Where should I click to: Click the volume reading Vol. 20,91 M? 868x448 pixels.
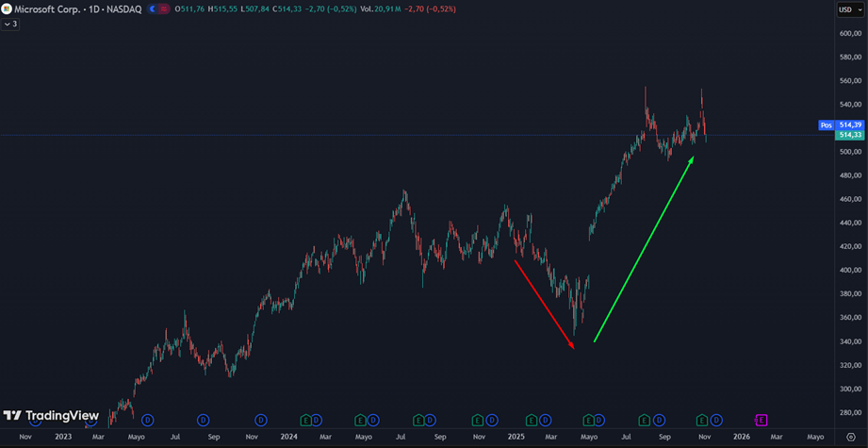[382, 9]
